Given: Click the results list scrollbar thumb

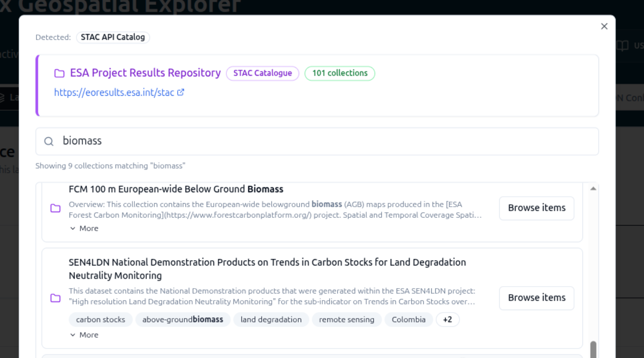Looking at the screenshot, I should pos(593,349).
